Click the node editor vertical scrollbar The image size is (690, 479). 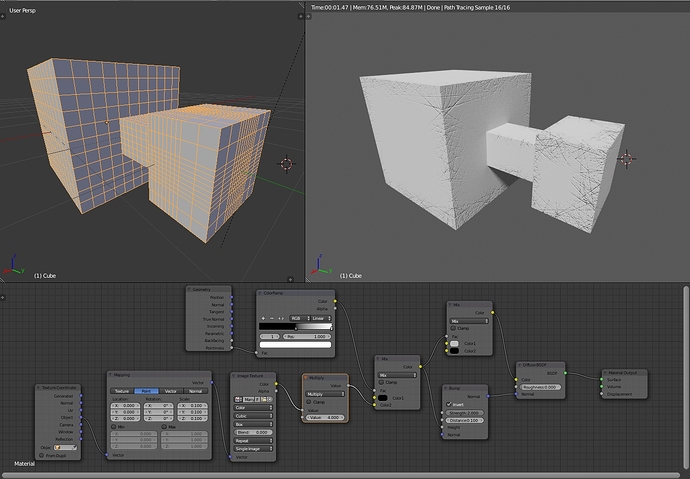click(x=685, y=377)
